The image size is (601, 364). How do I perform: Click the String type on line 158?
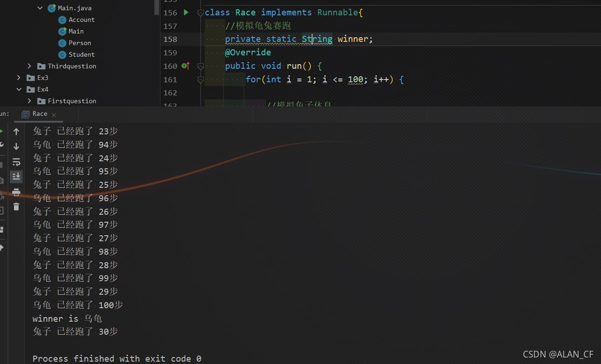click(317, 39)
